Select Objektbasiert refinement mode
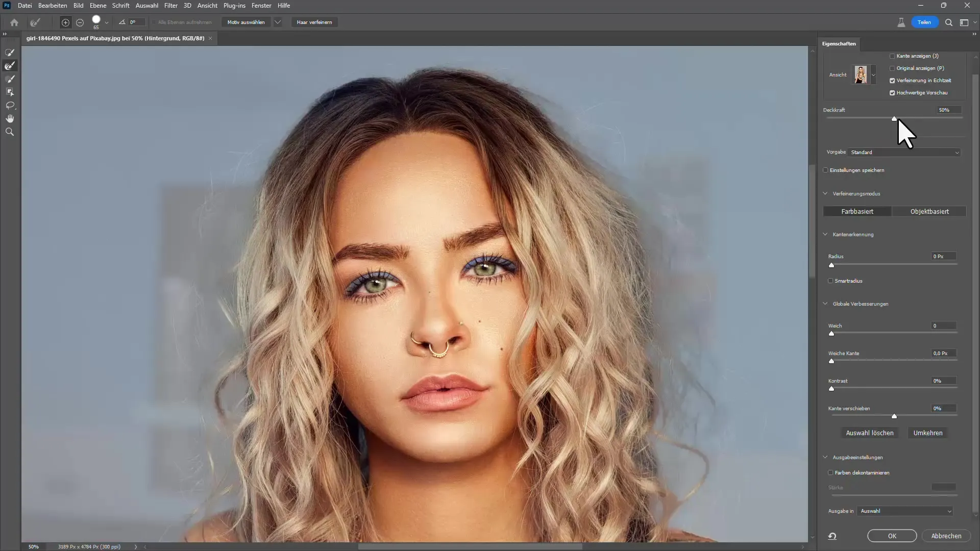Viewport: 980px width, 551px height. coord(929,212)
